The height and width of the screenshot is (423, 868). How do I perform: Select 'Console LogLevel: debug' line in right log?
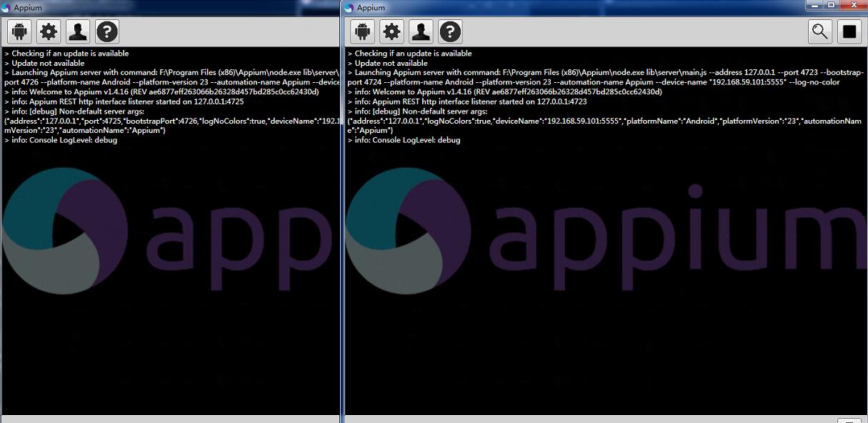pyautogui.click(x=404, y=140)
